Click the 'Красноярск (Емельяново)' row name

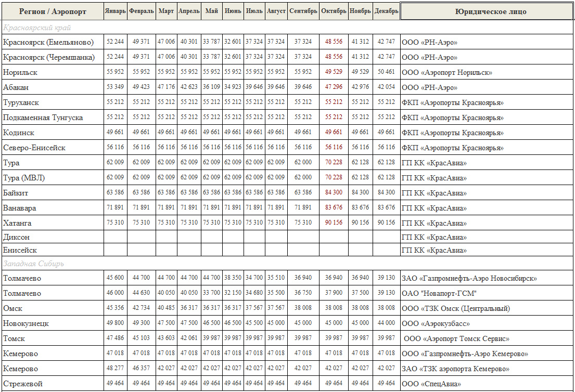pos(48,43)
